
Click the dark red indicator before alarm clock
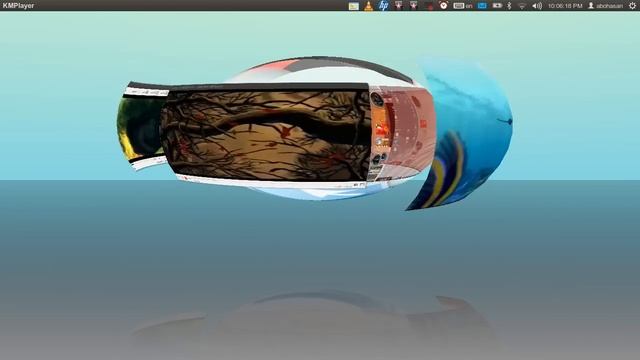coord(429,6)
